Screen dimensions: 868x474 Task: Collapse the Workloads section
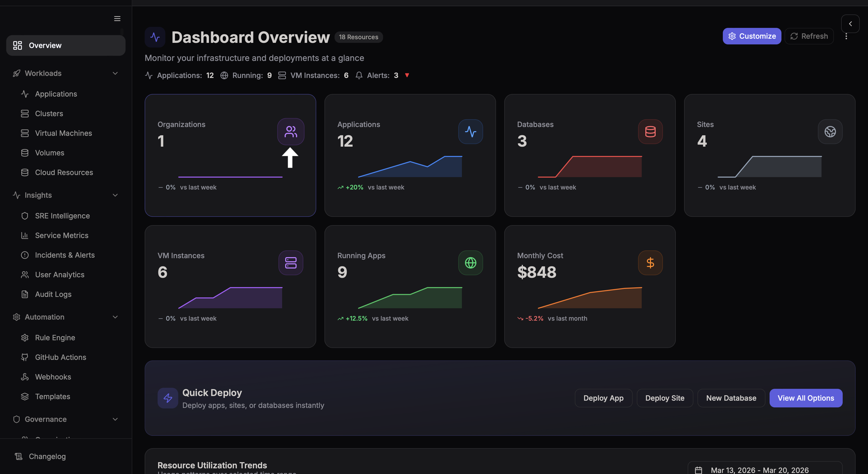tap(115, 73)
